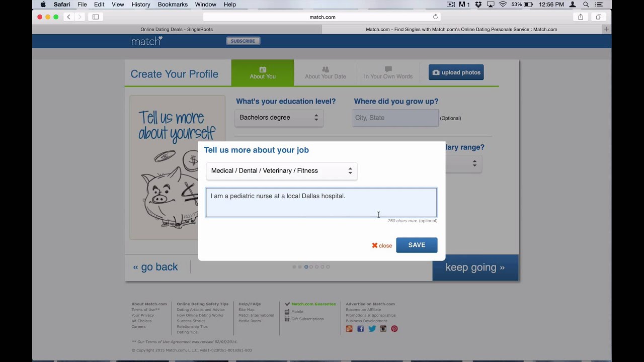
Task: Open the Careers footer link
Action: pos(138,326)
